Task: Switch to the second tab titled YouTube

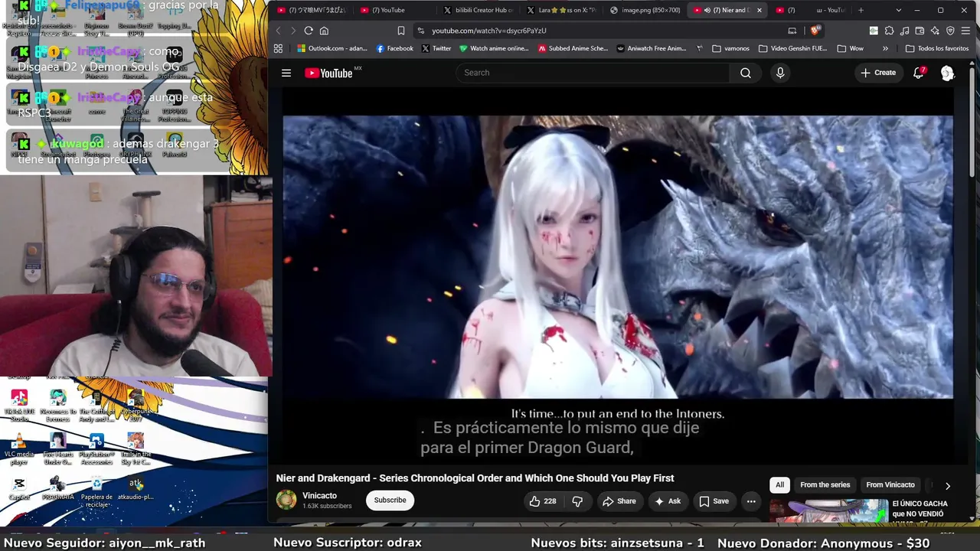Action: (395, 11)
